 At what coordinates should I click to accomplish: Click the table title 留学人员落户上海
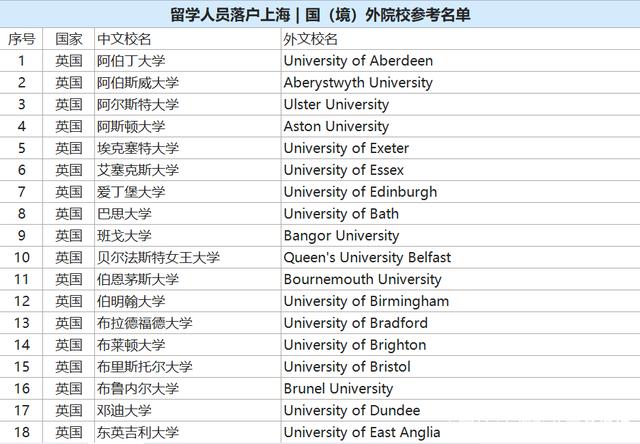point(230,15)
